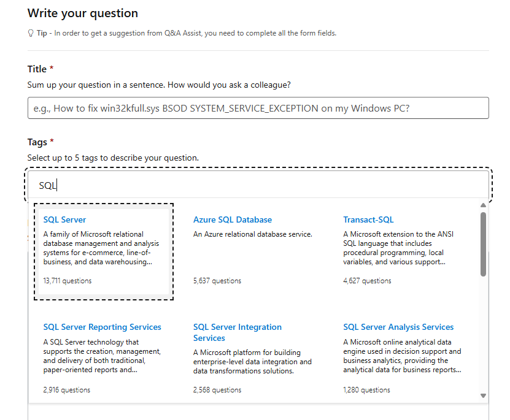Select the SQL Server tag
The image size is (510, 420).
(64, 220)
